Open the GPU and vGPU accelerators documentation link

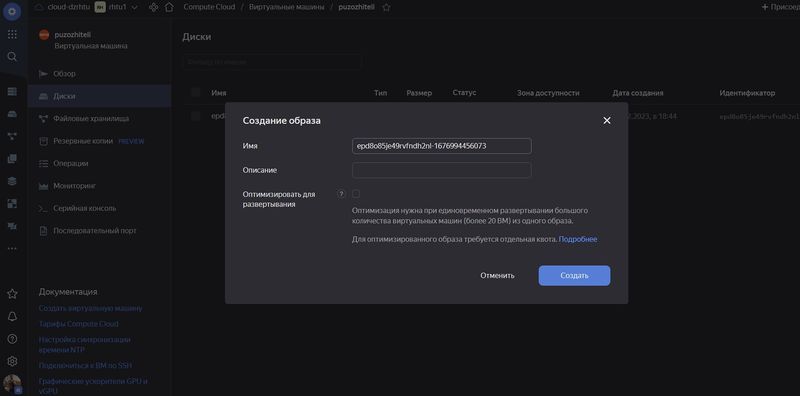point(93,386)
